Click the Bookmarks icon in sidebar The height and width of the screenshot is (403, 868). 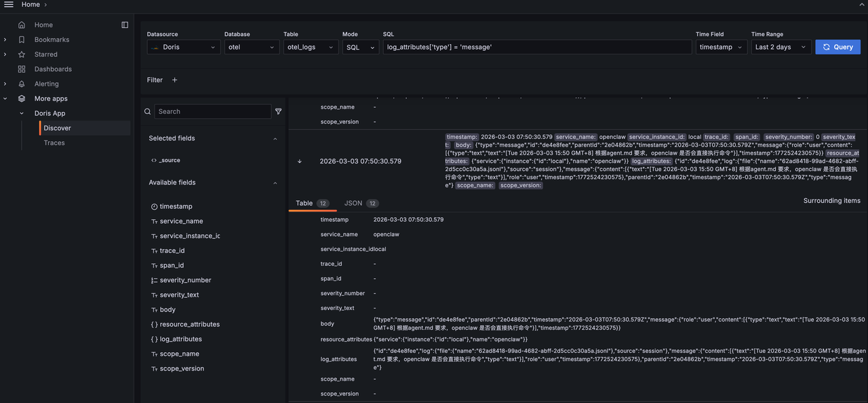[x=22, y=40]
